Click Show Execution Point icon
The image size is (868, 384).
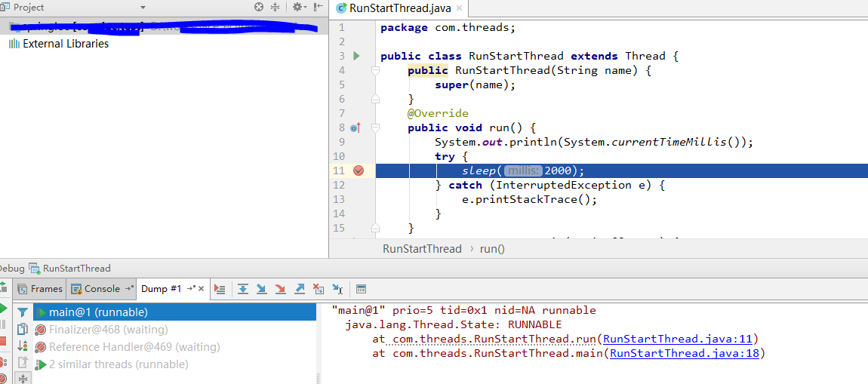pos(220,289)
